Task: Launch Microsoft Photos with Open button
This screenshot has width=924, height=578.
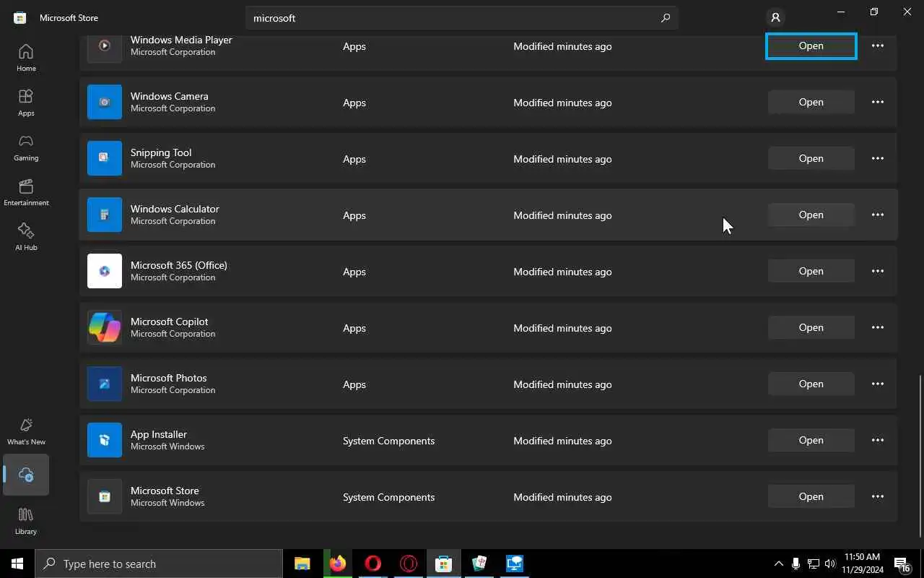Action: click(811, 384)
